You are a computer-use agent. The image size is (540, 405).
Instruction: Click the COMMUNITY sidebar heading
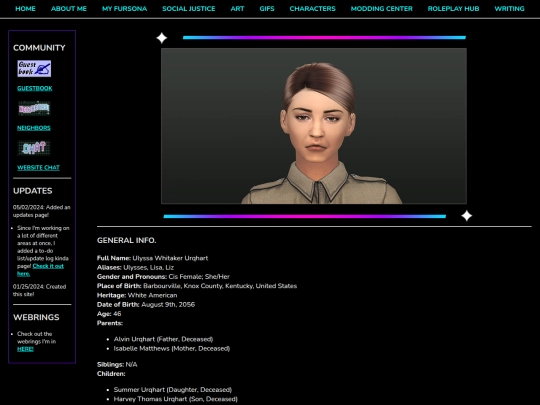39,48
